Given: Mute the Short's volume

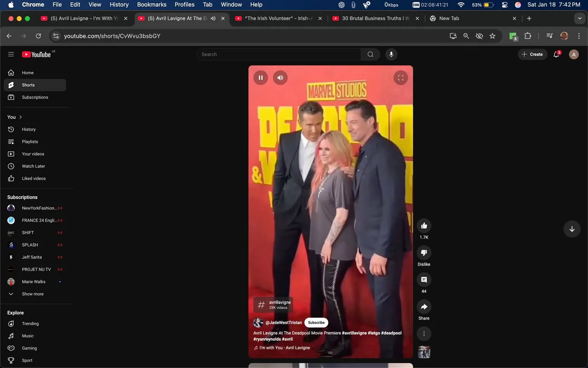Looking at the screenshot, I should click(x=280, y=78).
